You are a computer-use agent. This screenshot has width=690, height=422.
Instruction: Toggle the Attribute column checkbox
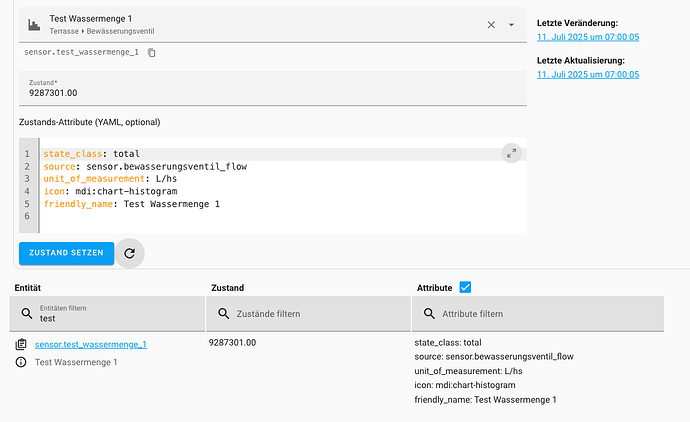pos(465,287)
